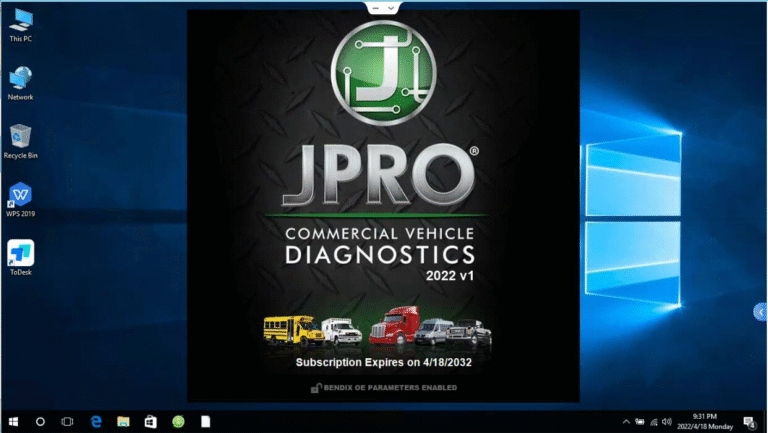
Task: Open the Network desktop icon
Action: coord(21,83)
